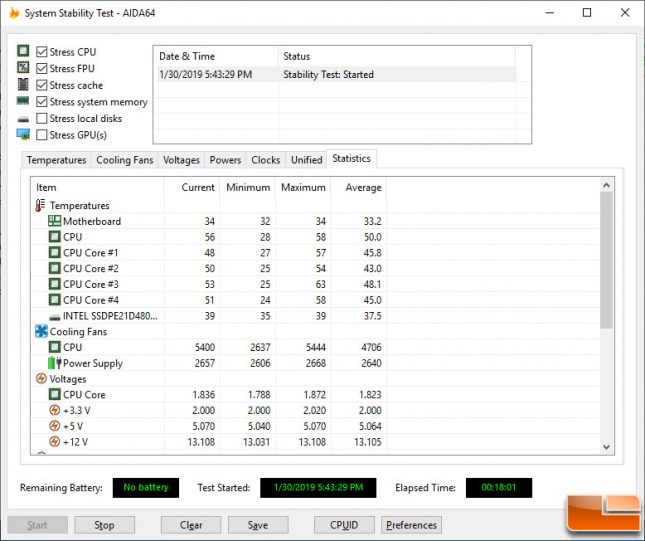The width and height of the screenshot is (645, 541).
Task: Click the Stress FPU percent icon
Action: [x=23, y=67]
